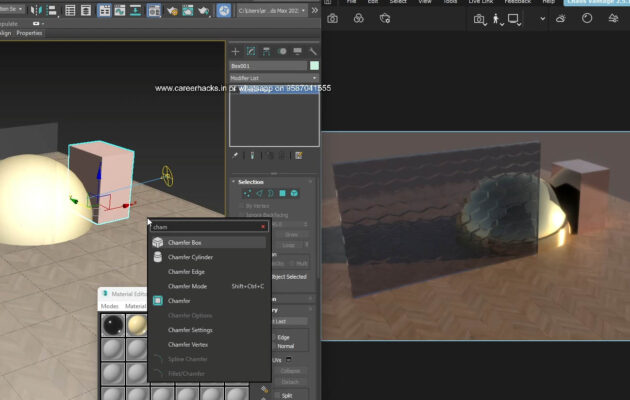Switch to the Modify panel tab
This screenshot has width=630, height=400.
tap(251, 51)
